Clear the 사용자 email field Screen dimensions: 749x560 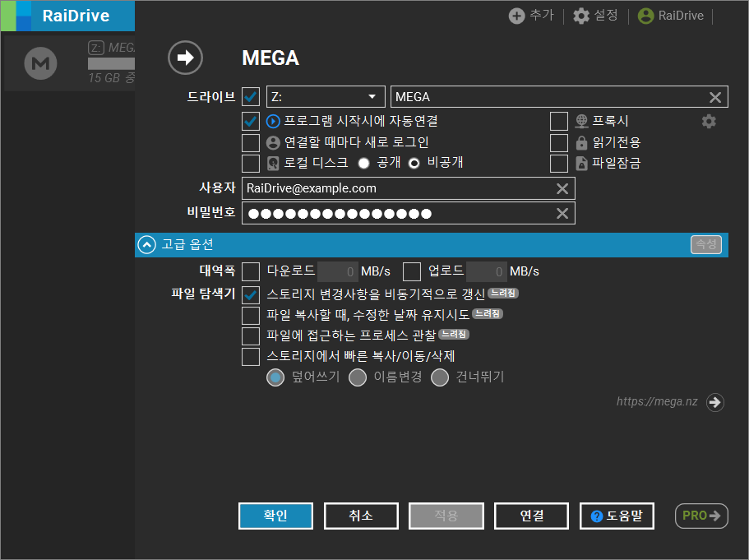coord(562,189)
